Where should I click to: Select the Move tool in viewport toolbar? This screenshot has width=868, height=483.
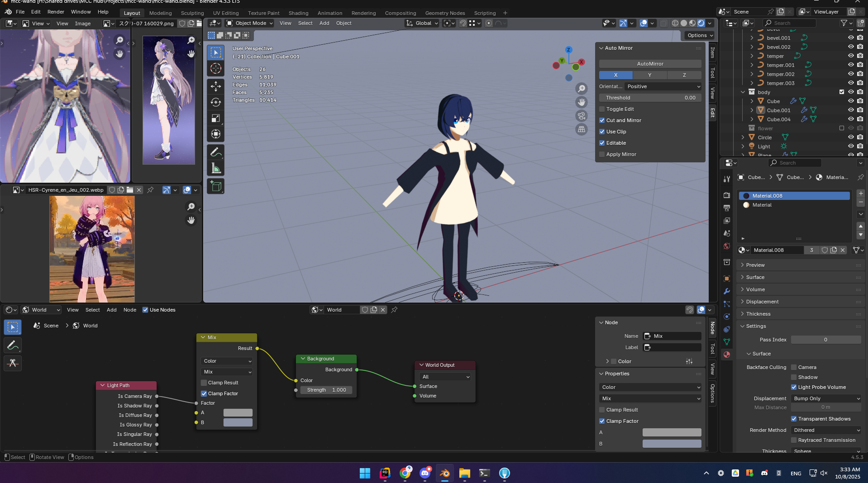pos(216,86)
